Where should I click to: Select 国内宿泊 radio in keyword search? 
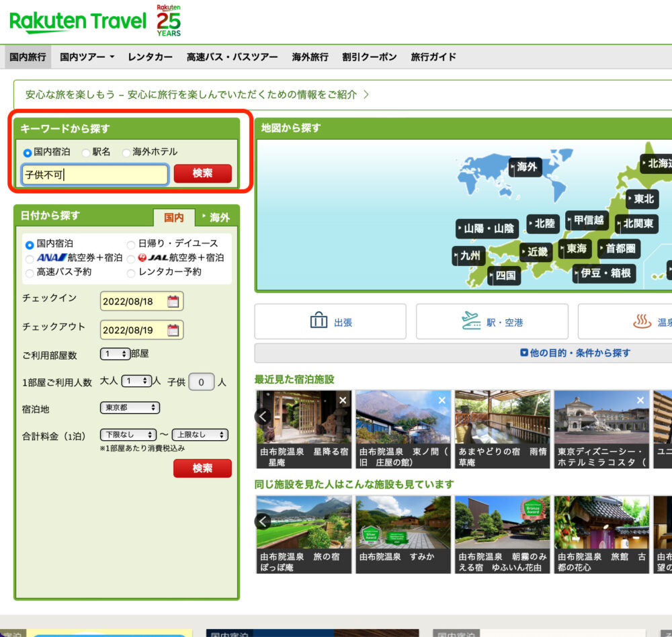[28, 153]
